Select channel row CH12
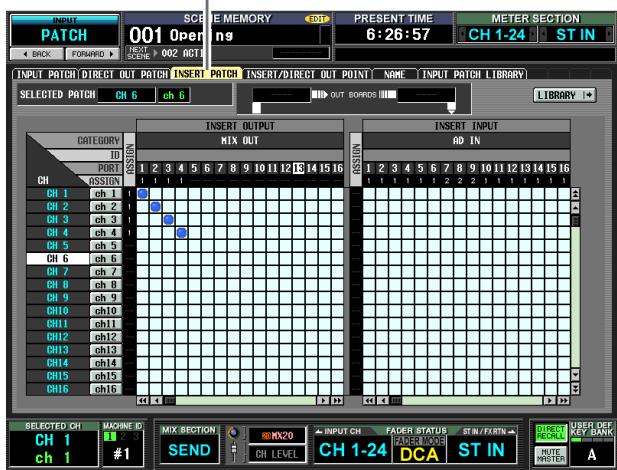Screen dimensions: 617x470 point(57,337)
